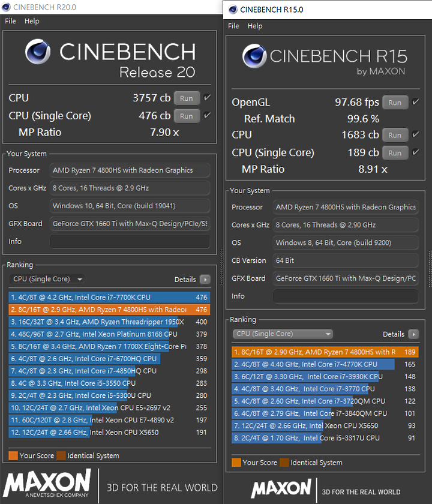This screenshot has height=504, width=432.
Task: Toggle R15 CPU (Single Core) checkbox
Action: (x=416, y=152)
